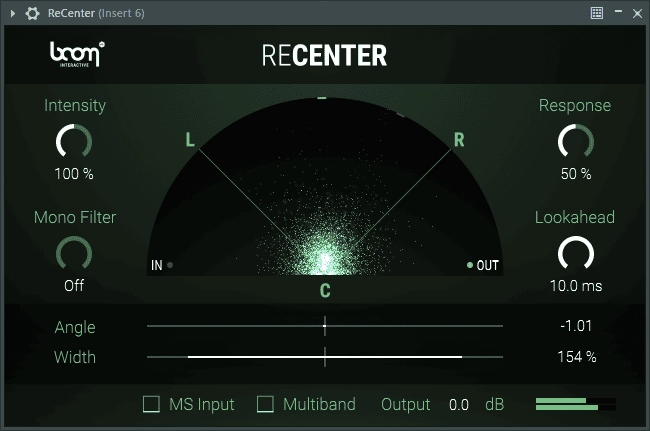Minimize the ReCenter plugin window

click(x=618, y=11)
